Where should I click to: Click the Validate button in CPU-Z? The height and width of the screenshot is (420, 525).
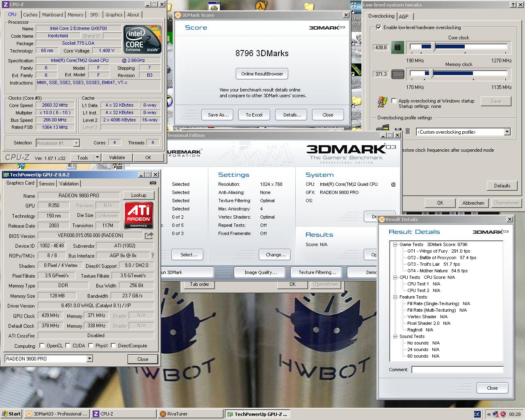click(x=117, y=157)
